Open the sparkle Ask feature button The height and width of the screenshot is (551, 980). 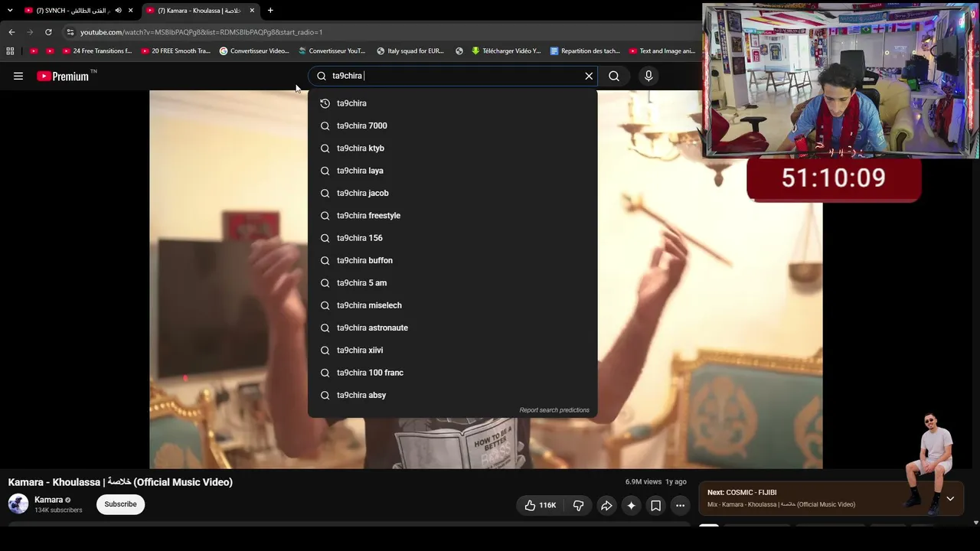631,505
